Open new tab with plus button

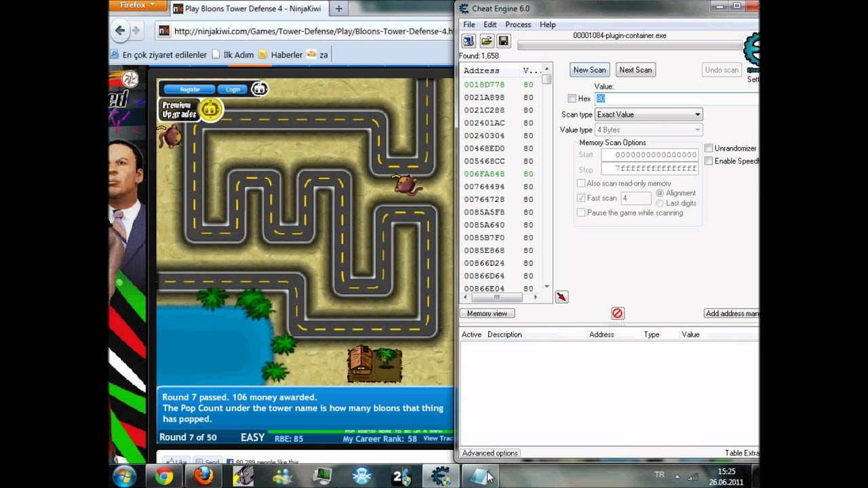(338, 9)
